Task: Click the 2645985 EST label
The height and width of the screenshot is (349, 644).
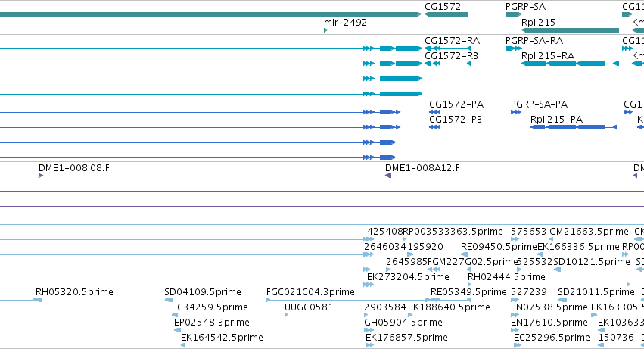Action: [406, 262]
